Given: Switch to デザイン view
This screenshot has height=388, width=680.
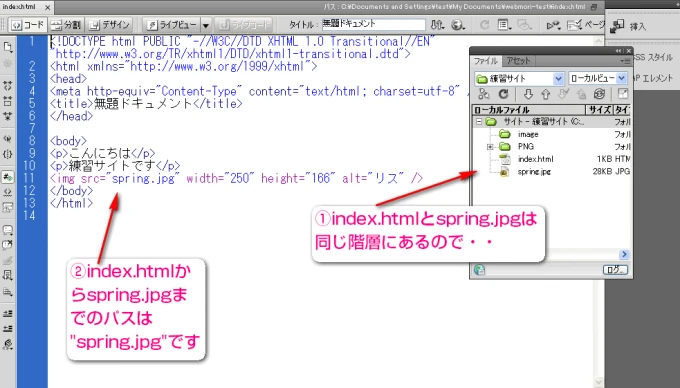Looking at the screenshot, I should pos(109,25).
